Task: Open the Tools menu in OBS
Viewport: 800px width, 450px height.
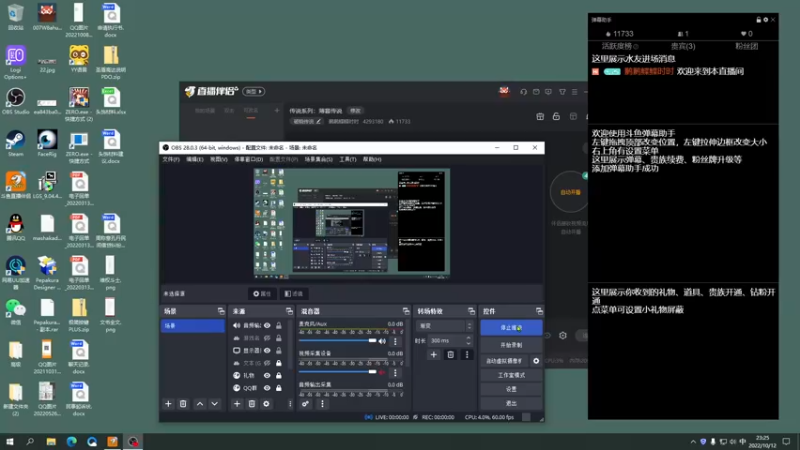Action: pos(347,159)
